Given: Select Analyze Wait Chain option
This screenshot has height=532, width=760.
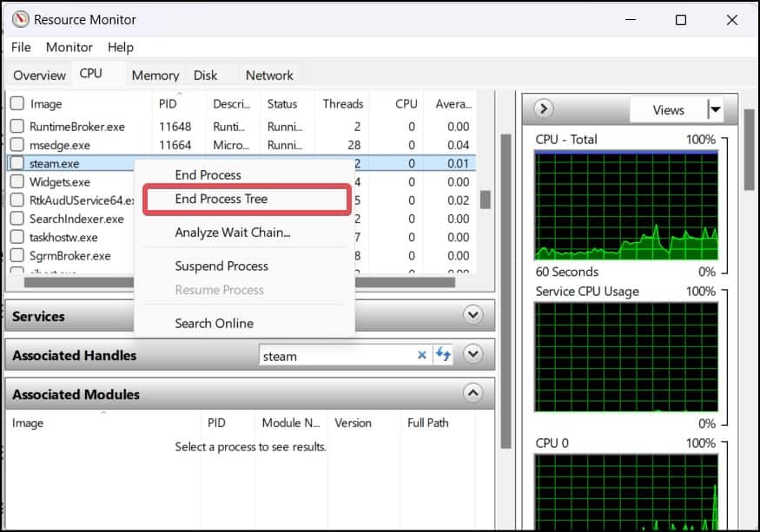Looking at the screenshot, I should (233, 233).
